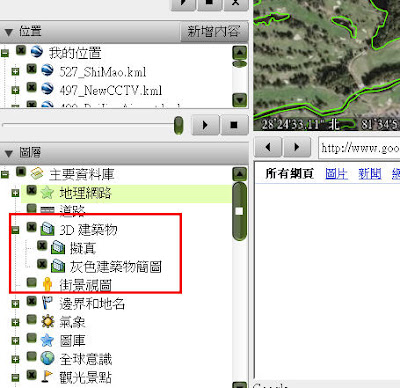Screen dimensions: 400x388
Task: Click the 街景視圖 pegman icon
Action: (x=47, y=284)
